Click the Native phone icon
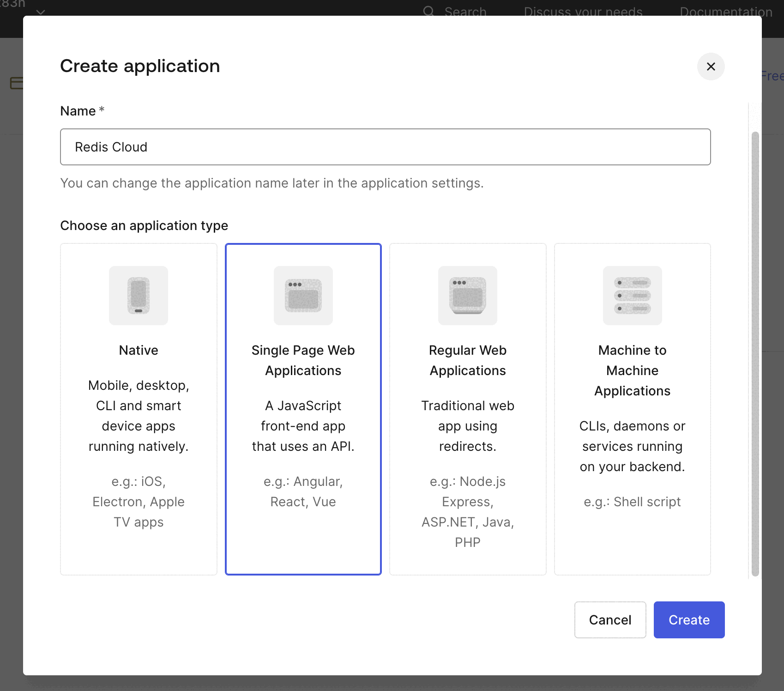784x691 pixels. (x=139, y=296)
